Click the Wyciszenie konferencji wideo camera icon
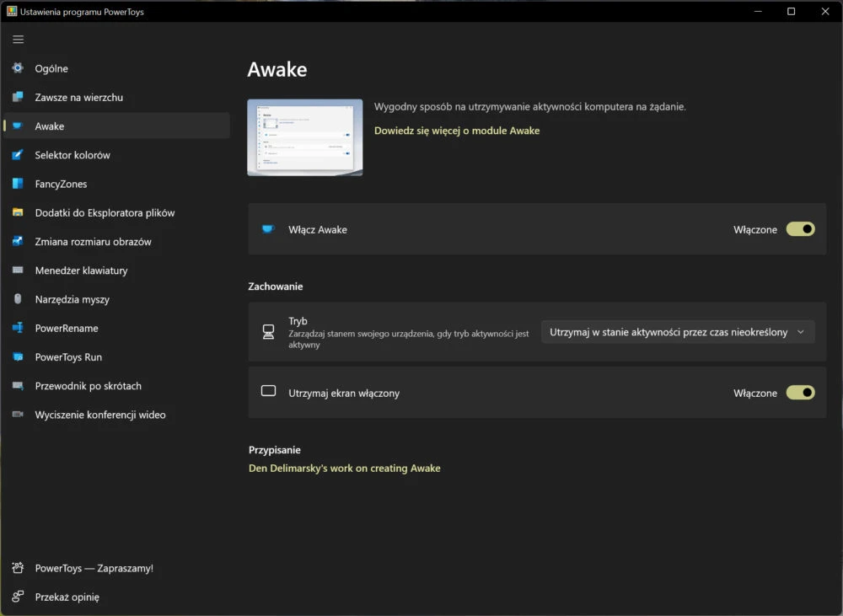Screen dimensions: 843x616 (x=18, y=415)
